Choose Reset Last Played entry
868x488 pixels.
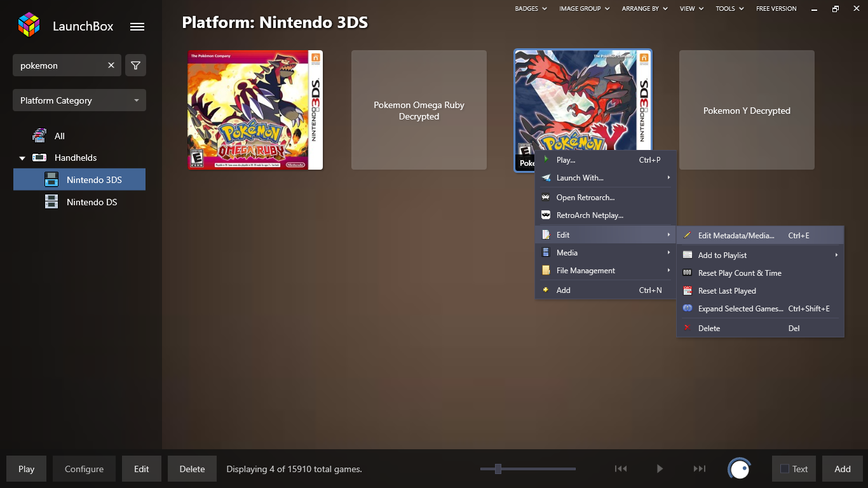click(x=760, y=291)
